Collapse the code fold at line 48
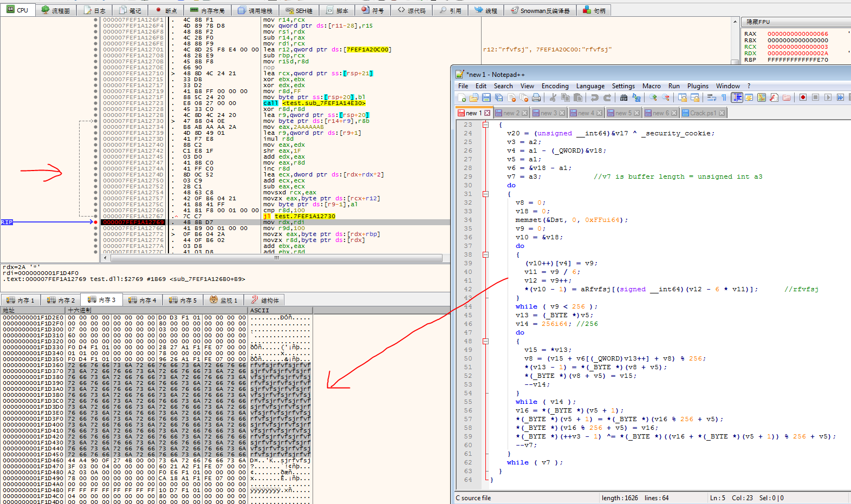This screenshot has width=851, height=504. coord(486,341)
